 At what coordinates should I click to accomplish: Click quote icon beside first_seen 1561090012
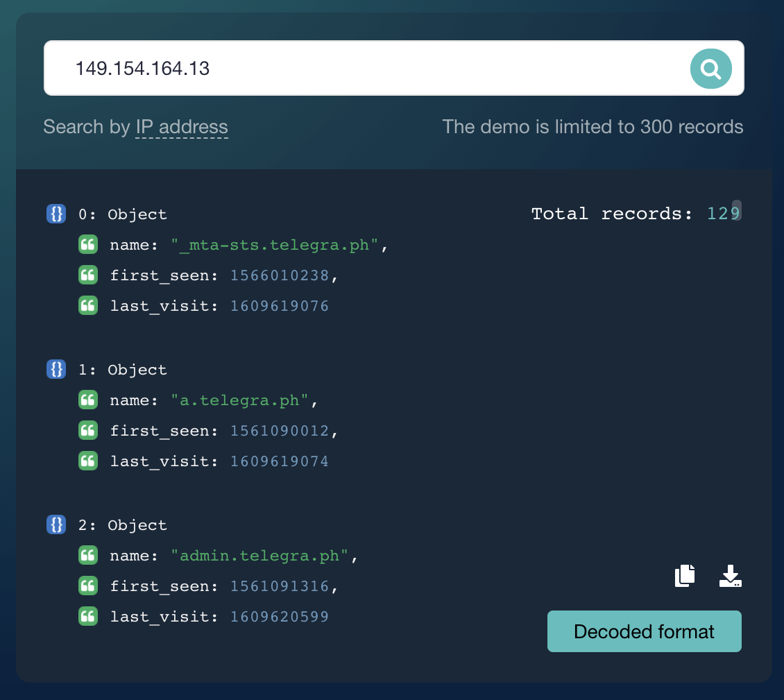click(x=88, y=431)
